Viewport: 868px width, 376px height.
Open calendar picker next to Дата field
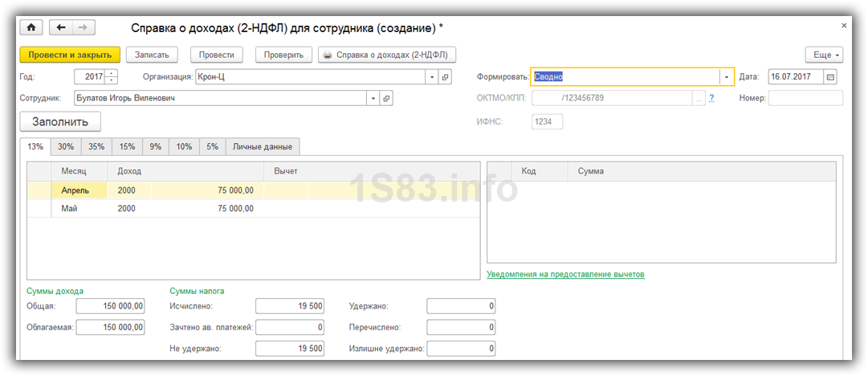830,77
